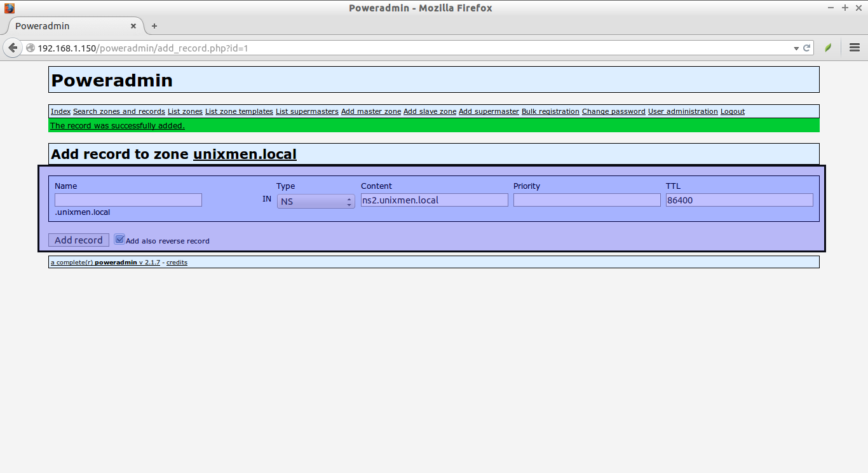Close the Poweradmin tab
This screenshot has height=473, width=868.
133,26
